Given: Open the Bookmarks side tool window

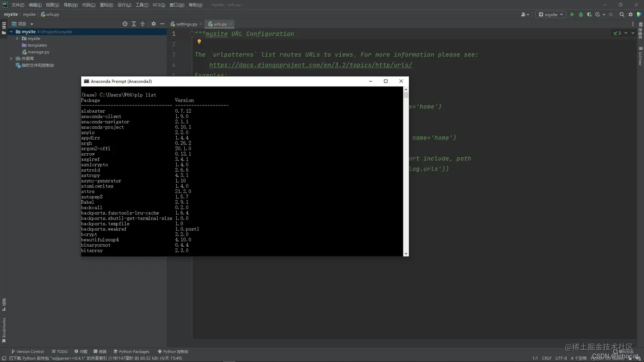Looking at the screenshot, I should pos(4,331).
